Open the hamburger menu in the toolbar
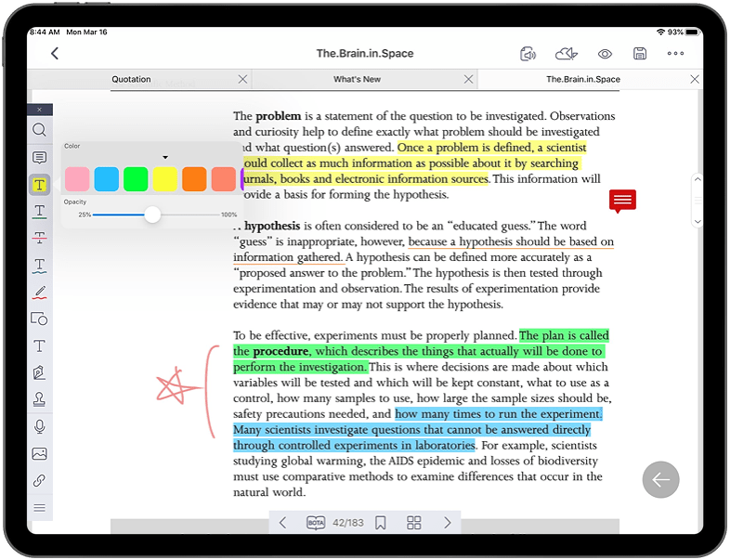The width and height of the screenshot is (730, 560). [x=40, y=507]
